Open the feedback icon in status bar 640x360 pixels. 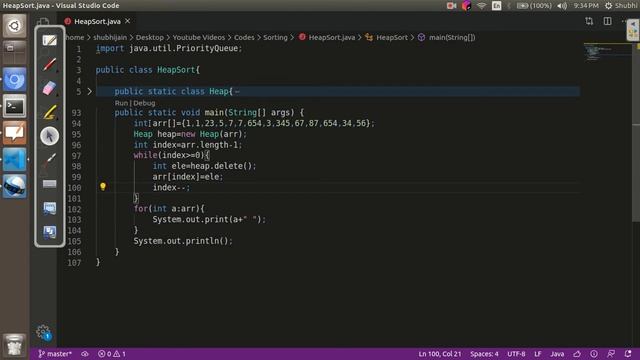pyautogui.click(x=611, y=354)
